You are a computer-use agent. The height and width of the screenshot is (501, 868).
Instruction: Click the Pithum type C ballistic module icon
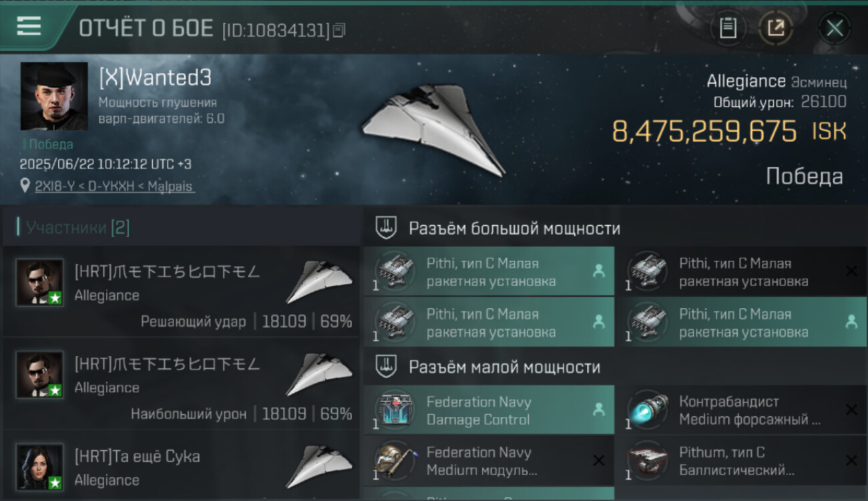click(648, 461)
